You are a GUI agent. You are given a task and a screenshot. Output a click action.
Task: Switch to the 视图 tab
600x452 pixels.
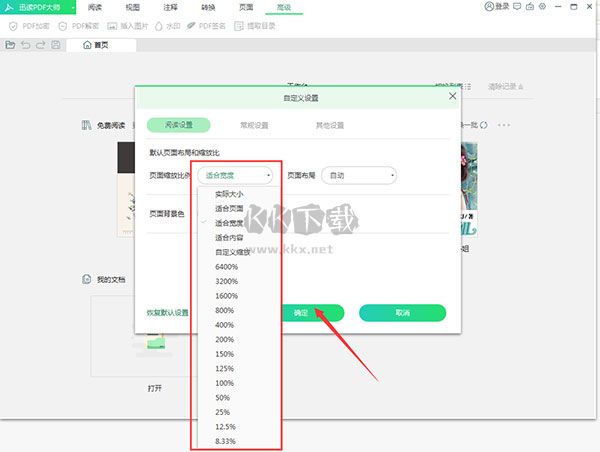click(x=132, y=7)
